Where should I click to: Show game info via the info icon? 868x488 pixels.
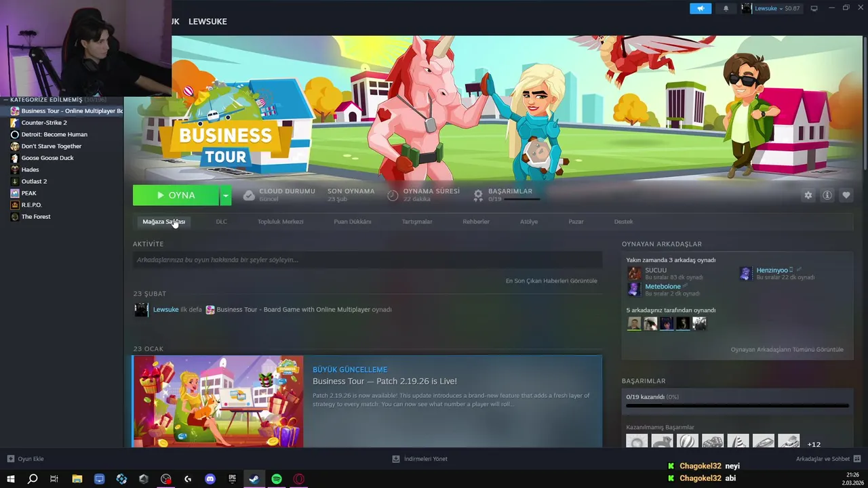pyautogui.click(x=827, y=195)
